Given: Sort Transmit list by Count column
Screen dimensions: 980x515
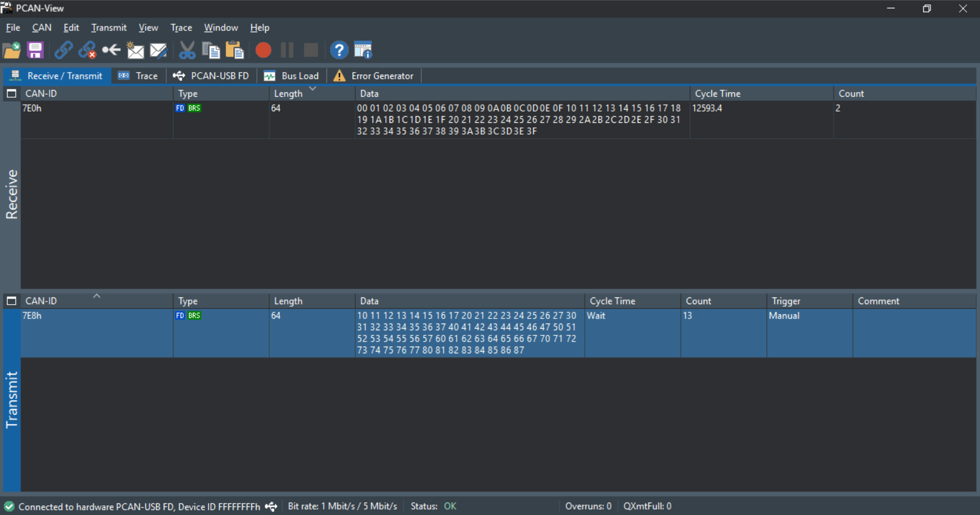Looking at the screenshot, I should 724,301.
